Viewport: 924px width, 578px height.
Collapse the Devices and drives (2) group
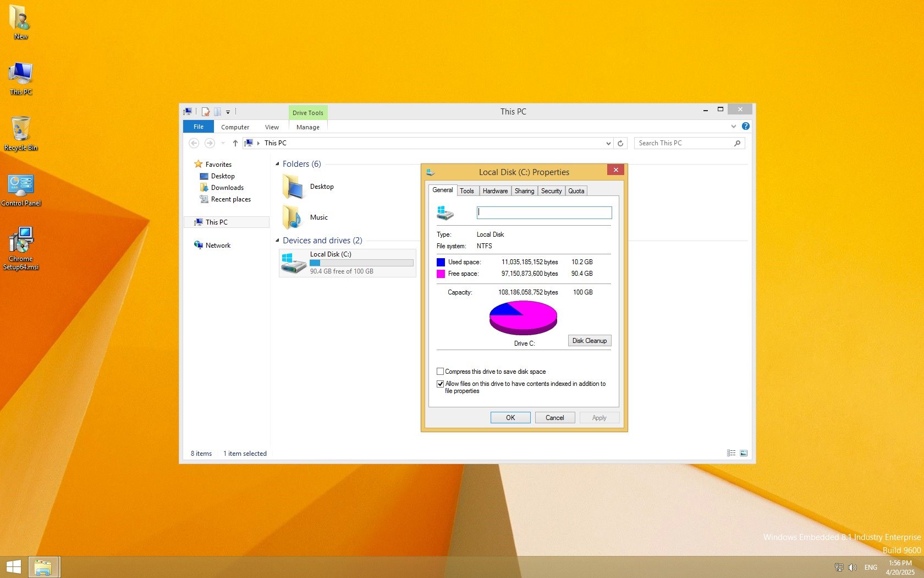tap(277, 241)
